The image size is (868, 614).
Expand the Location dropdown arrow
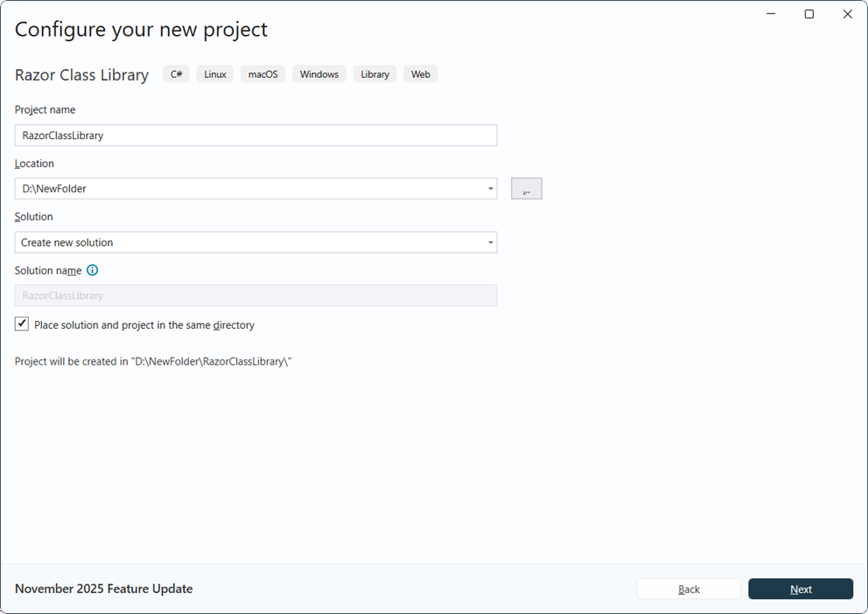click(489, 188)
